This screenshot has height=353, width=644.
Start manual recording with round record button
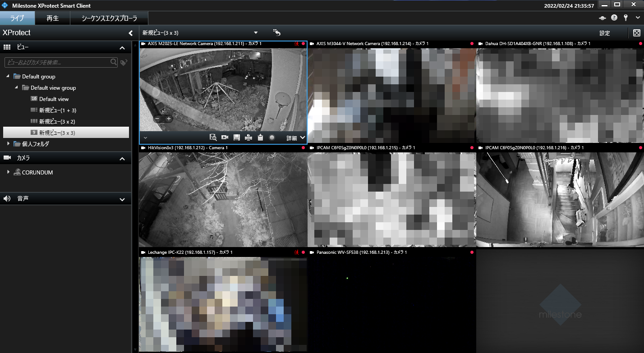click(x=272, y=138)
